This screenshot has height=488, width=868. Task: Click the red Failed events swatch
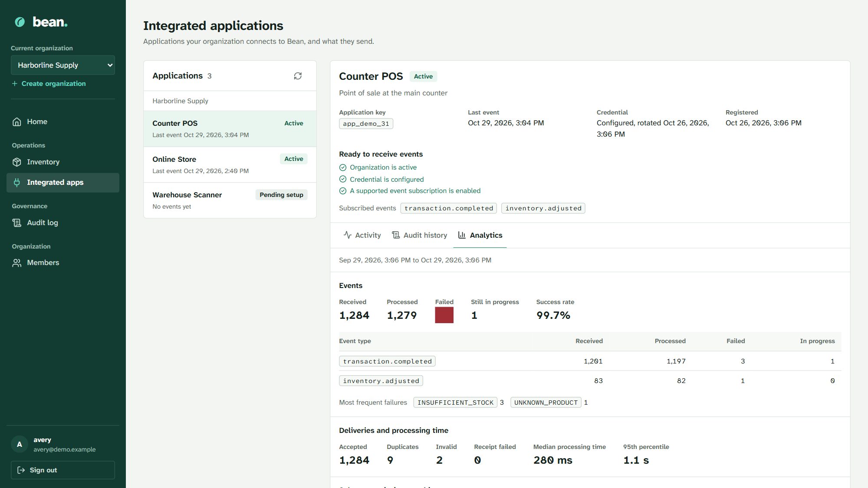[444, 315]
